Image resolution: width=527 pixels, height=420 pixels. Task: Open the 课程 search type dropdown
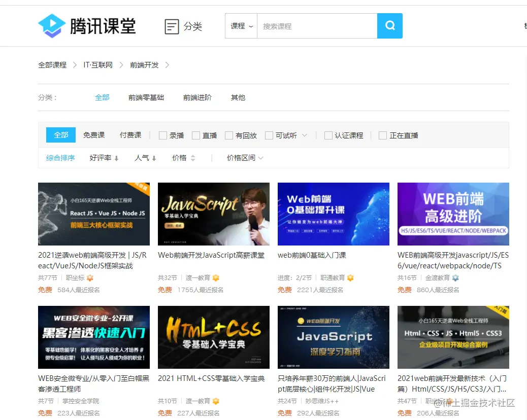click(241, 26)
